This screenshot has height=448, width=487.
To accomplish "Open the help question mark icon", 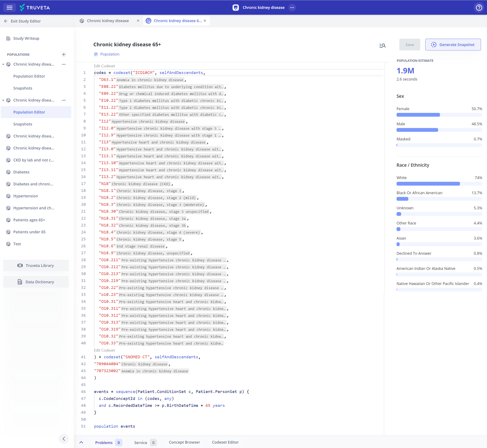I will [479, 8].
